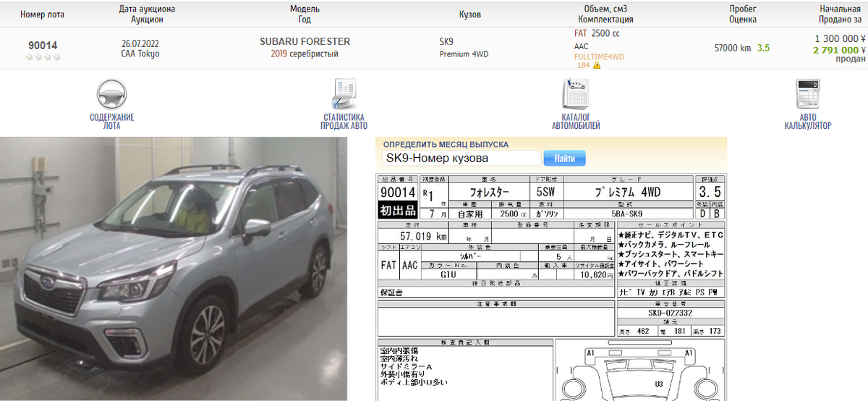Image resolution: width=868 pixels, height=401 pixels.
Task: Open the Статистика продаж авто link text
Action: pyautogui.click(x=344, y=121)
